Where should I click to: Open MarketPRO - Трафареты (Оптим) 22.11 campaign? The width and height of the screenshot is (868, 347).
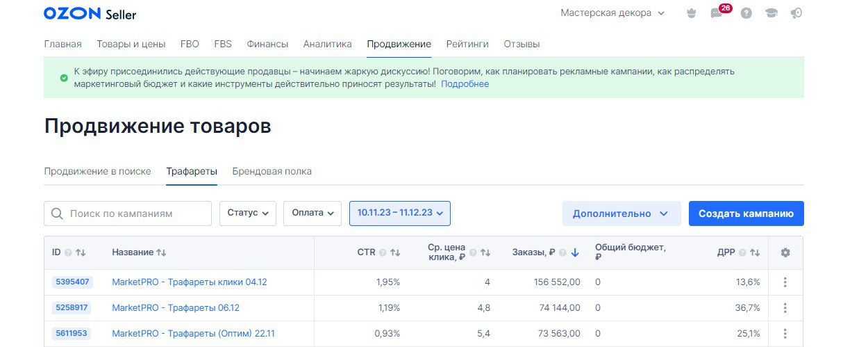click(x=193, y=333)
